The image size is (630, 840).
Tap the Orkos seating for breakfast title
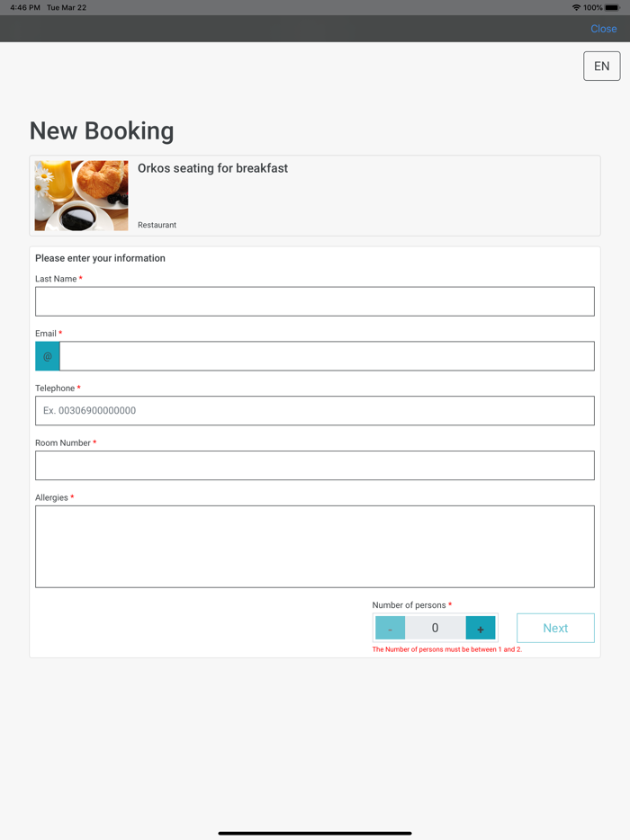(x=212, y=168)
